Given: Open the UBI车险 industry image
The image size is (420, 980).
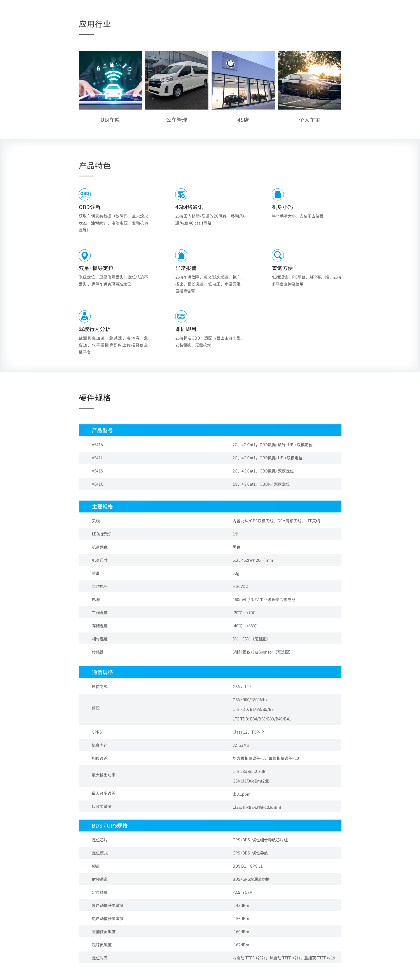Looking at the screenshot, I should (x=110, y=80).
